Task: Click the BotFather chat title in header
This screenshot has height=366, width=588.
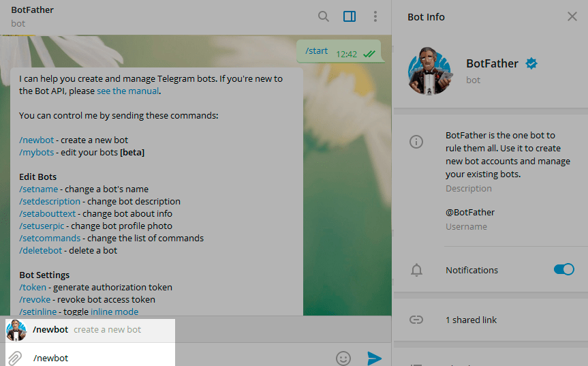Action: (x=32, y=10)
